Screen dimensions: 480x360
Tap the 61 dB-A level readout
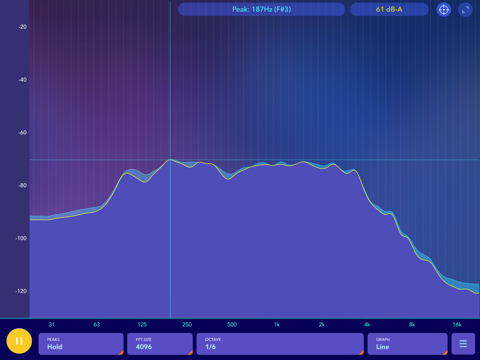pos(389,9)
